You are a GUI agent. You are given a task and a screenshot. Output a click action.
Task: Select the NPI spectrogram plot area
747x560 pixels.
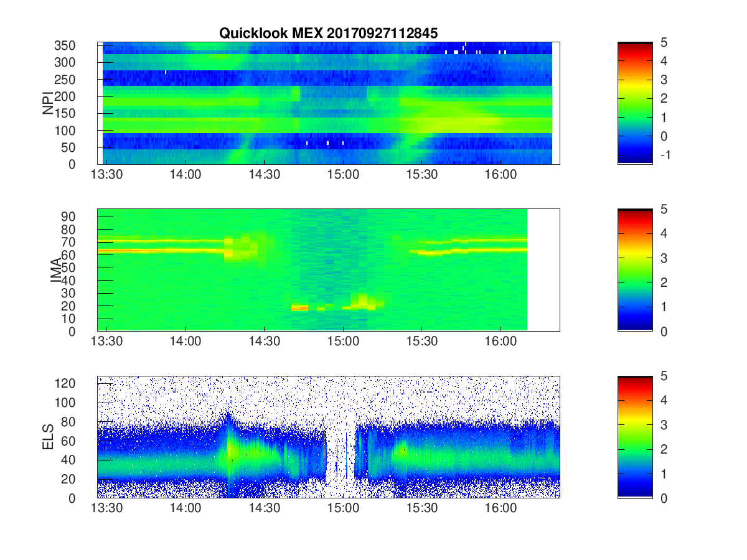click(328, 103)
